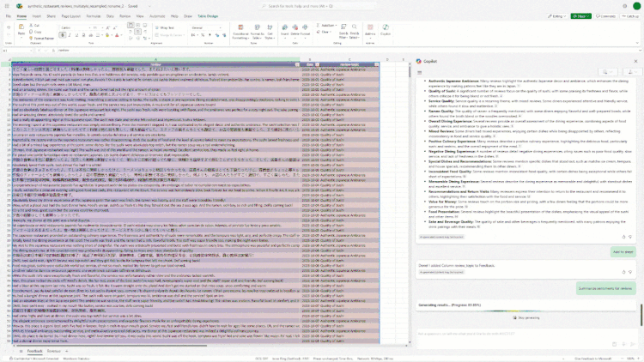Click the green Share button
644x362 pixels.
point(580,16)
